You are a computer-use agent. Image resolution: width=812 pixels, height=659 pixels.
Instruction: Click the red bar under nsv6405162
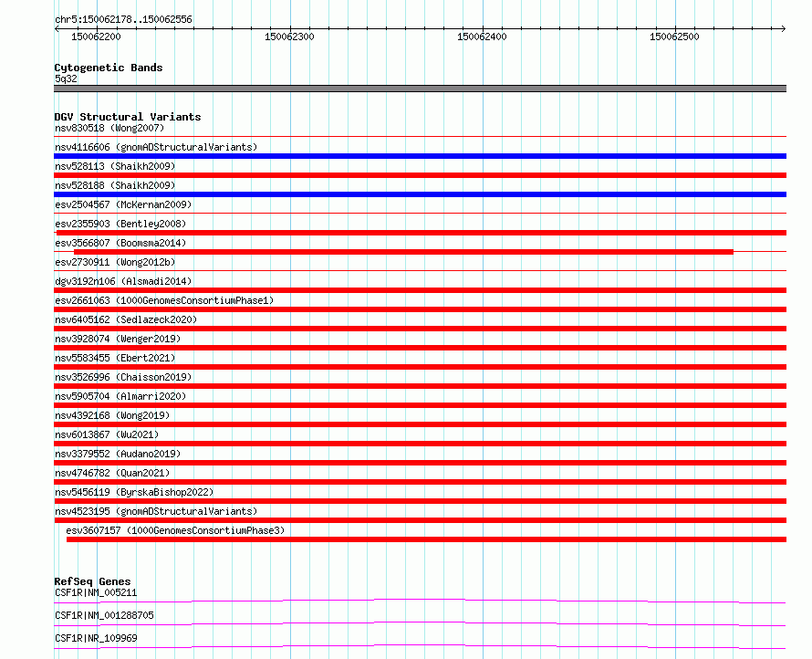(x=420, y=329)
